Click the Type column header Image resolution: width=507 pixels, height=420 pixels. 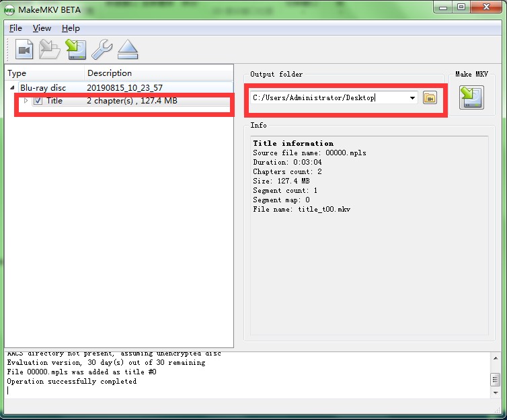pos(44,73)
